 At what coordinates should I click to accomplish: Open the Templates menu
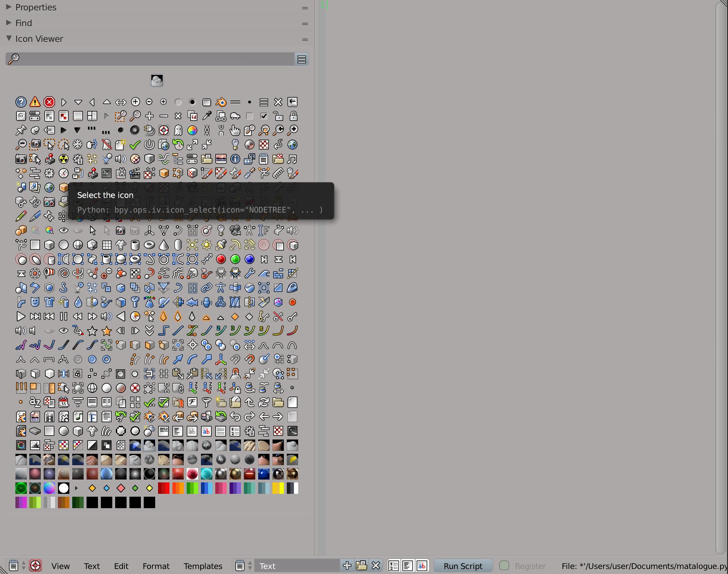click(203, 566)
